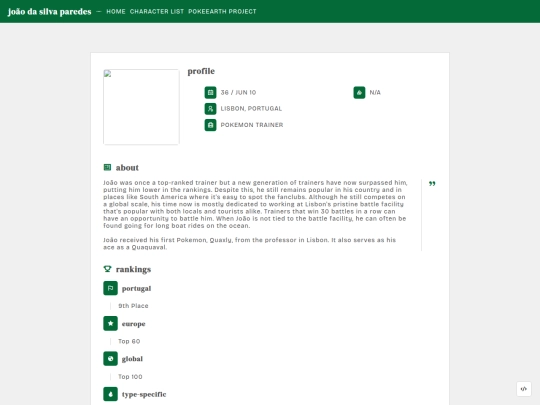The image size is (540, 405).
Task: Click the person icon beside Lisbon, Portugal
Action: click(x=210, y=108)
